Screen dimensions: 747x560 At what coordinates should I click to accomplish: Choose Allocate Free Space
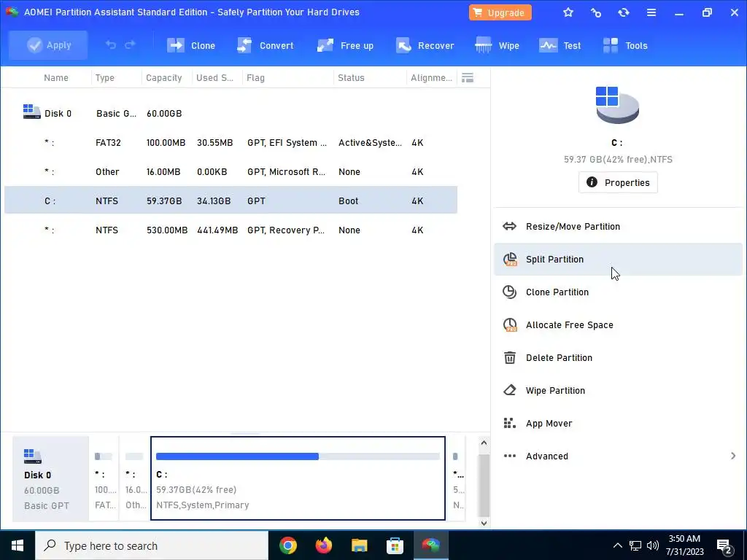point(618,325)
